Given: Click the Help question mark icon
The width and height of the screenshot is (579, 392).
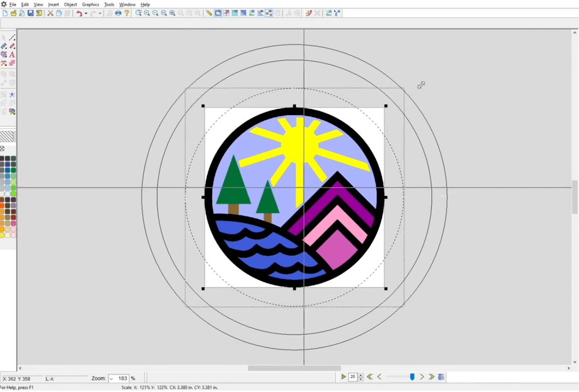Looking at the screenshot, I should pos(127,14).
